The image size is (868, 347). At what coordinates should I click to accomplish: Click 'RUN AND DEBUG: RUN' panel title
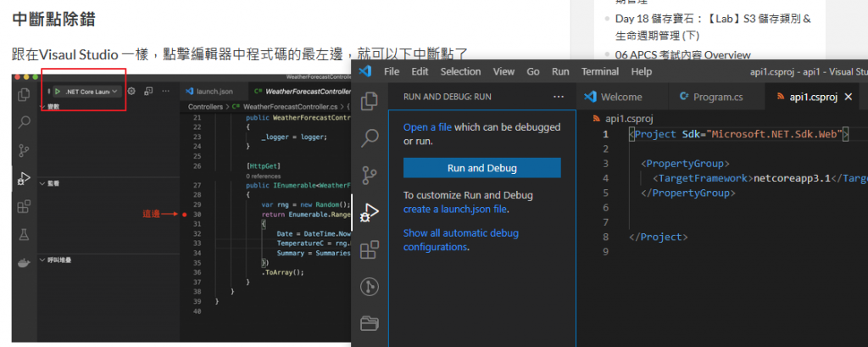coord(448,97)
